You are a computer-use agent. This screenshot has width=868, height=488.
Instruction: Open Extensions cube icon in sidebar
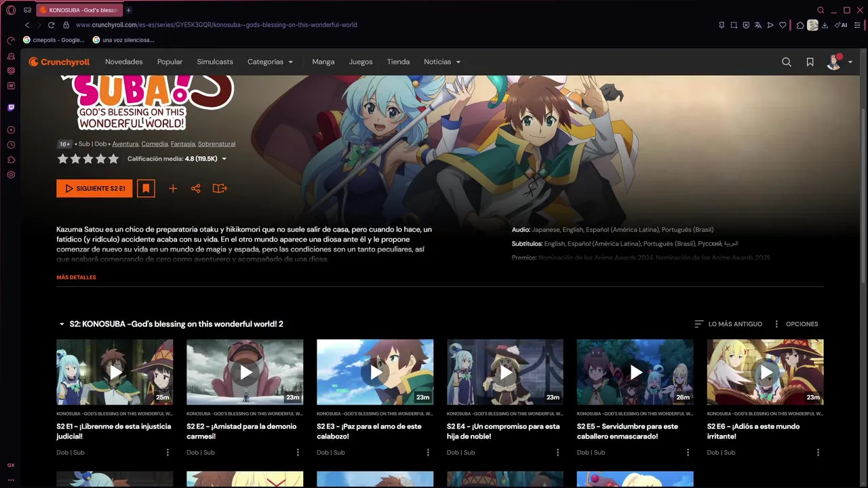[11, 160]
